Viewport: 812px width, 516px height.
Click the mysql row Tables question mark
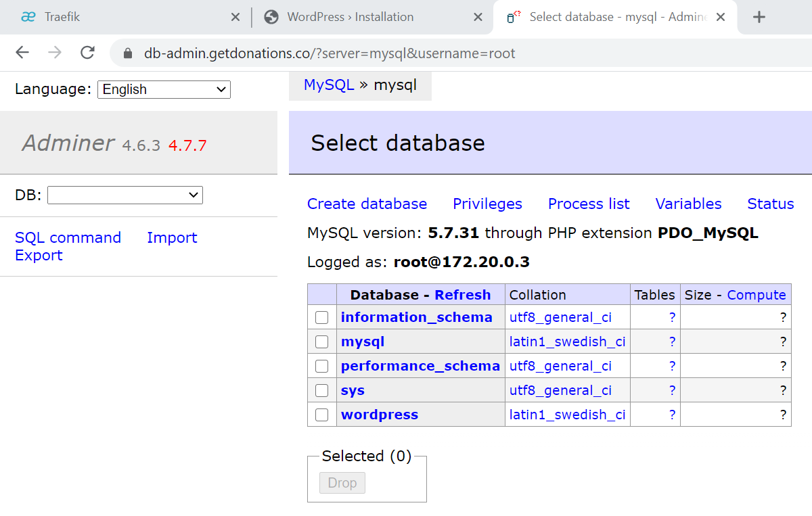(672, 342)
